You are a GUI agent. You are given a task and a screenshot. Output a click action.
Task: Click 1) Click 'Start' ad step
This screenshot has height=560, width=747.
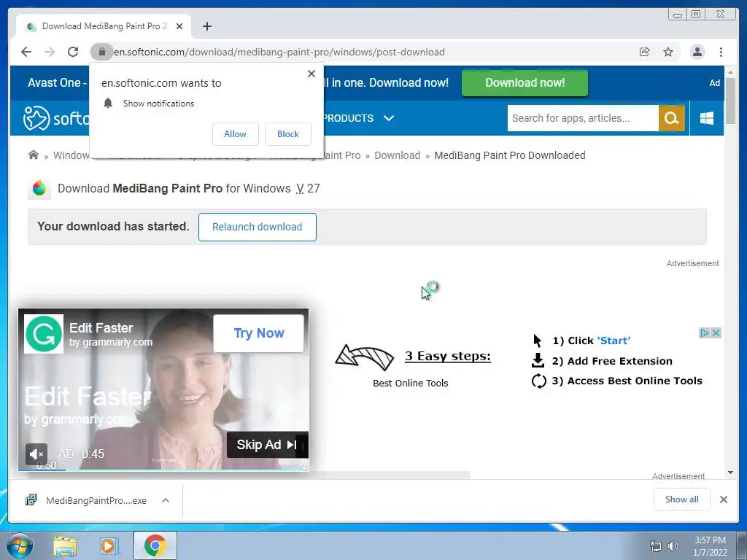[591, 341]
